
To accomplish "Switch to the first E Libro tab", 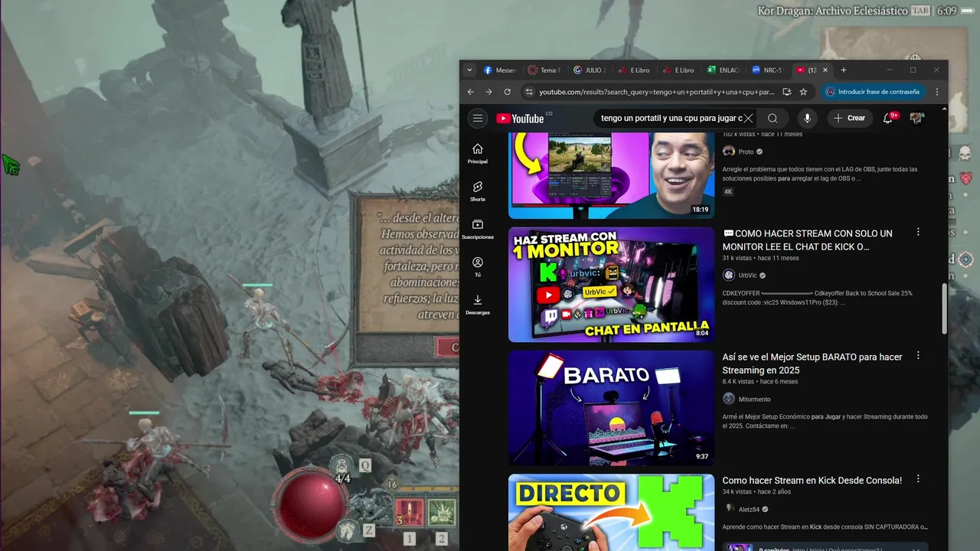I will [x=632, y=70].
